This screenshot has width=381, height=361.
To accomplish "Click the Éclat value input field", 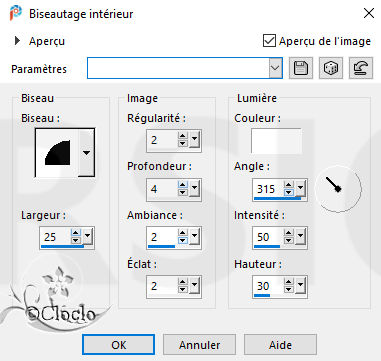I will (162, 286).
